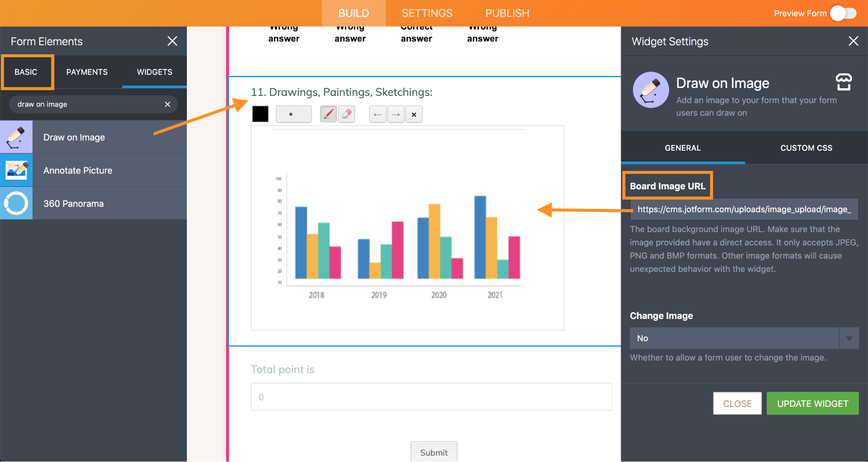Click the Submit button
Image resolution: width=868 pixels, height=462 pixels.
pos(434,452)
